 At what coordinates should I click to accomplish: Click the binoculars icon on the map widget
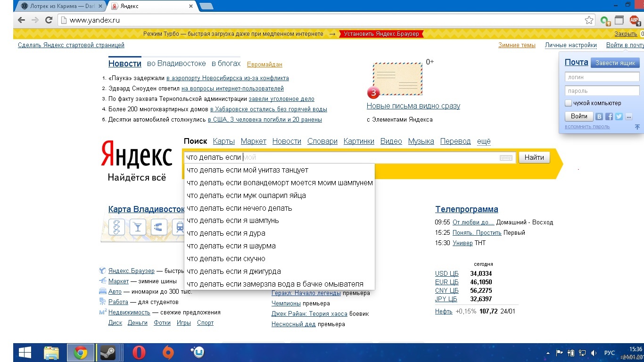point(158,227)
